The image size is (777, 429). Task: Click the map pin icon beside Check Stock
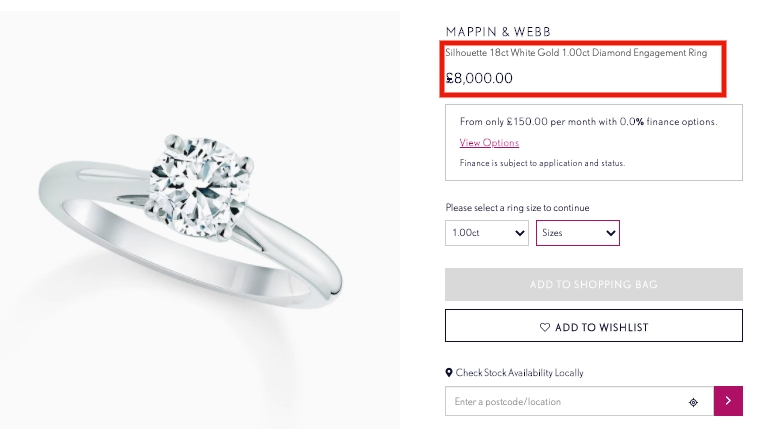[449, 373]
